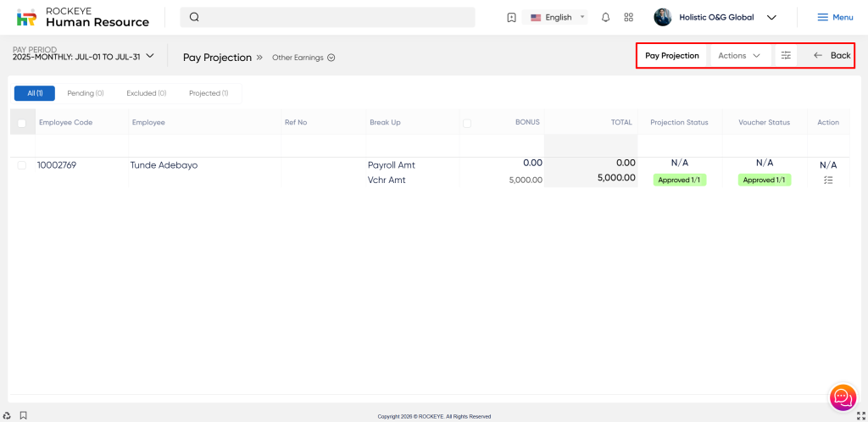Switch to the Pending tab
Image resolution: width=868 pixels, height=422 pixels.
click(85, 93)
